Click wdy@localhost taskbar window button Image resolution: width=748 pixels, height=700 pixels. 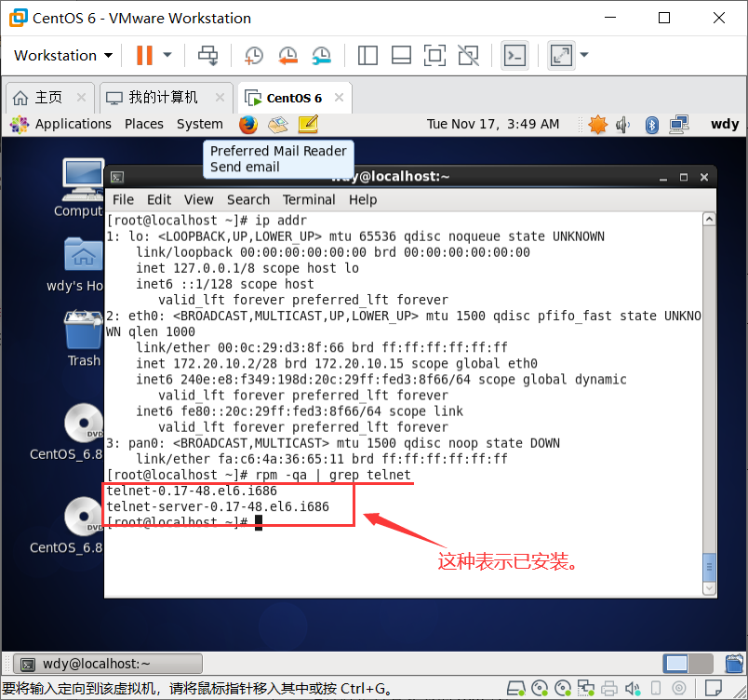tap(108, 664)
